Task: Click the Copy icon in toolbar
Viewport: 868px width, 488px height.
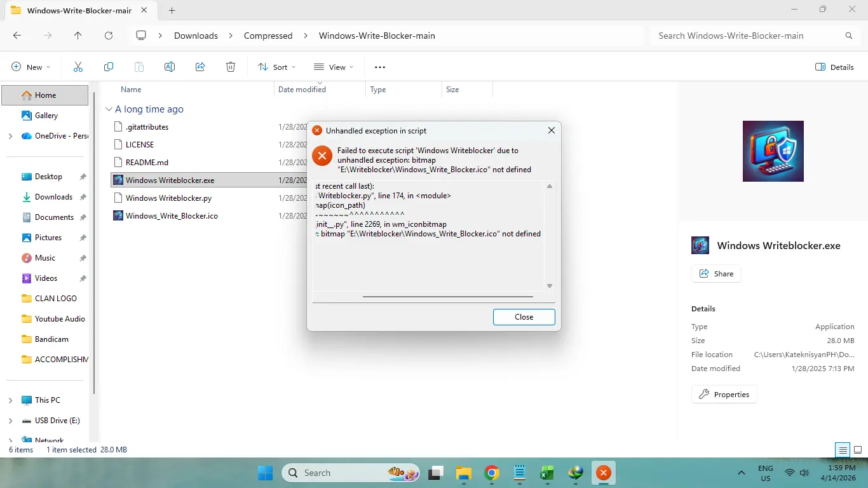Action: point(109,67)
